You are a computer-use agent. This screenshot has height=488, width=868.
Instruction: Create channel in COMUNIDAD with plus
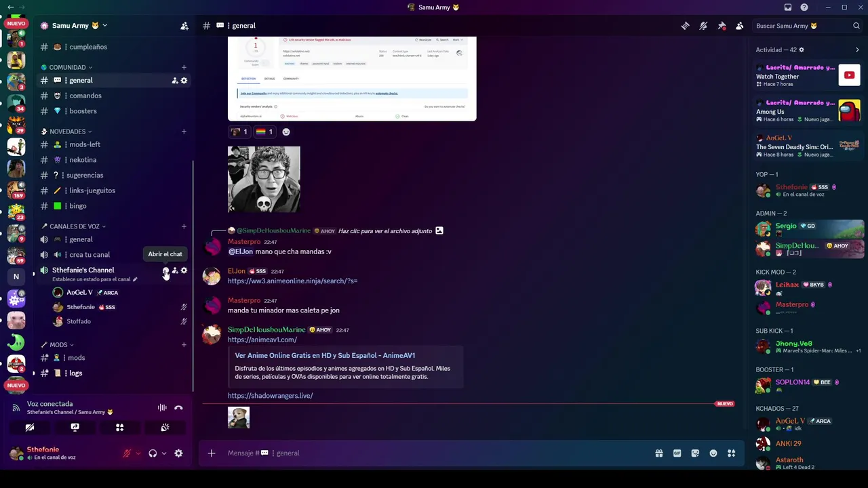coord(184,67)
